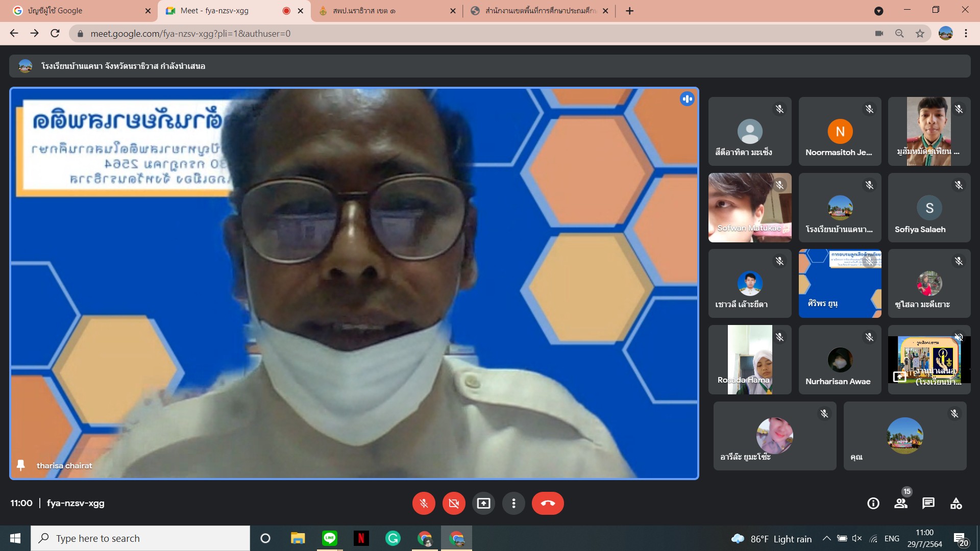Open chat with everyone icon
The height and width of the screenshot is (551, 980).
coord(928,504)
